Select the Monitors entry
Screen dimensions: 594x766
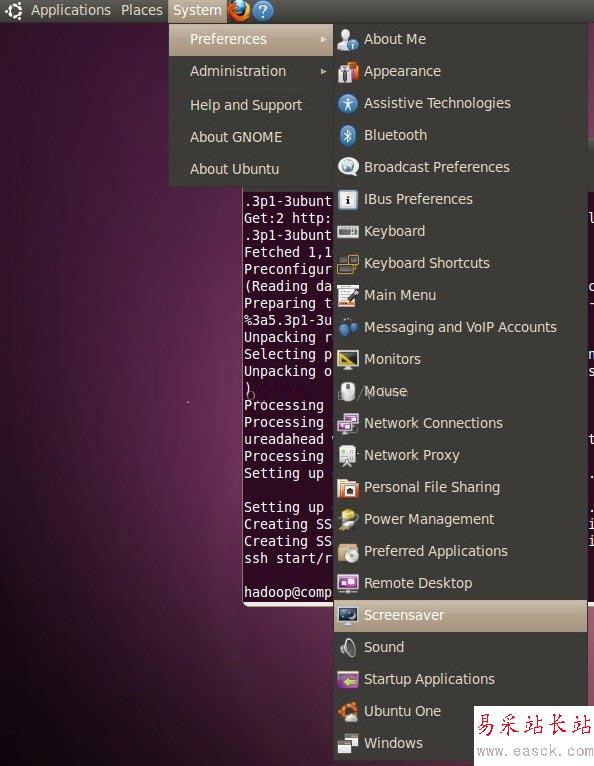460,360
